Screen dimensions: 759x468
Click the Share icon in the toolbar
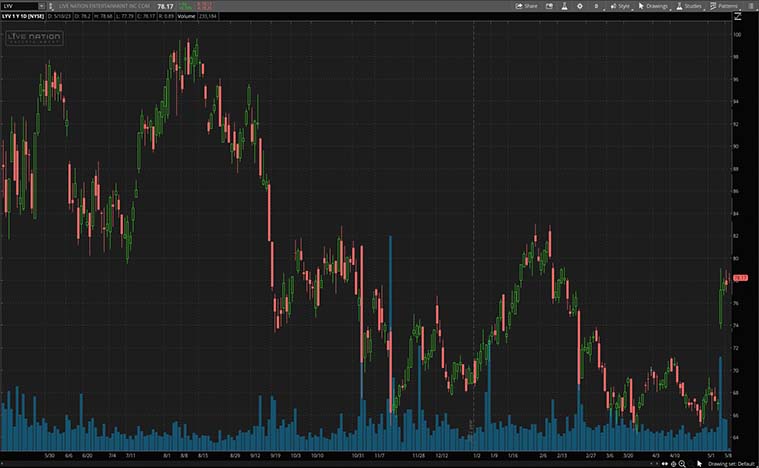[526, 6]
